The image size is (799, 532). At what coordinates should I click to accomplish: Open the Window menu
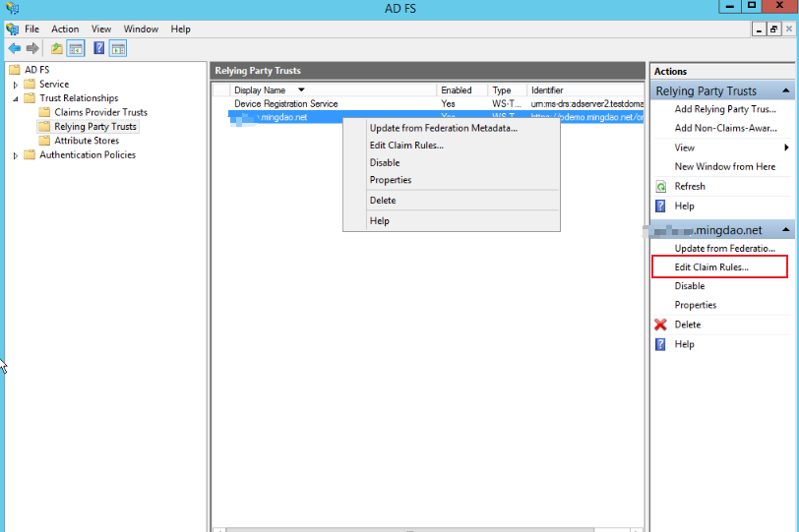point(141,30)
